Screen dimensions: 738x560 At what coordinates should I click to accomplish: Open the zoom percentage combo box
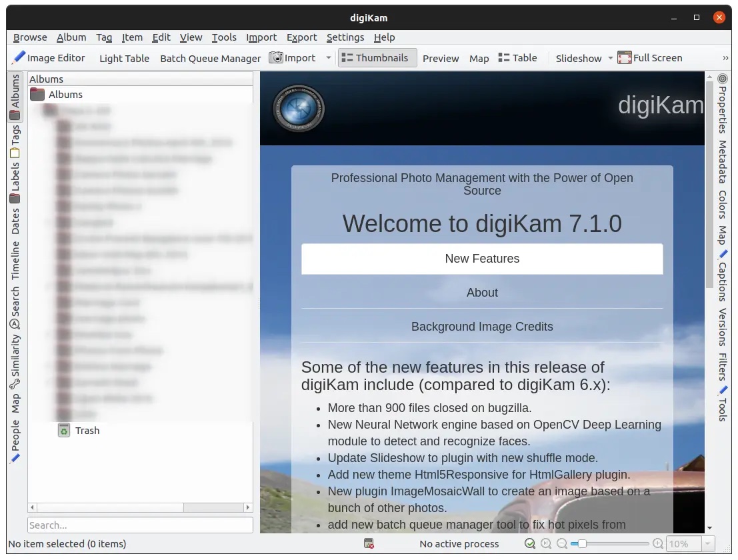click(x=690, y=544)
